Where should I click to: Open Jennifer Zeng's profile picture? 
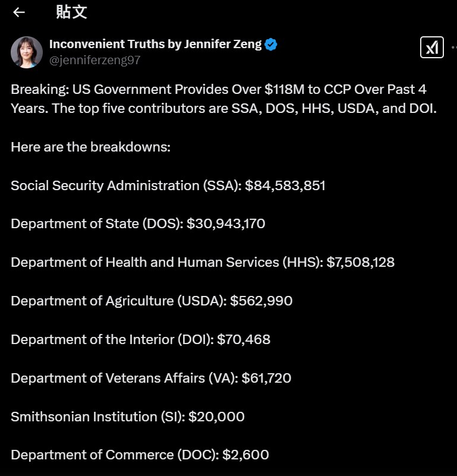[x=27, y=52]
